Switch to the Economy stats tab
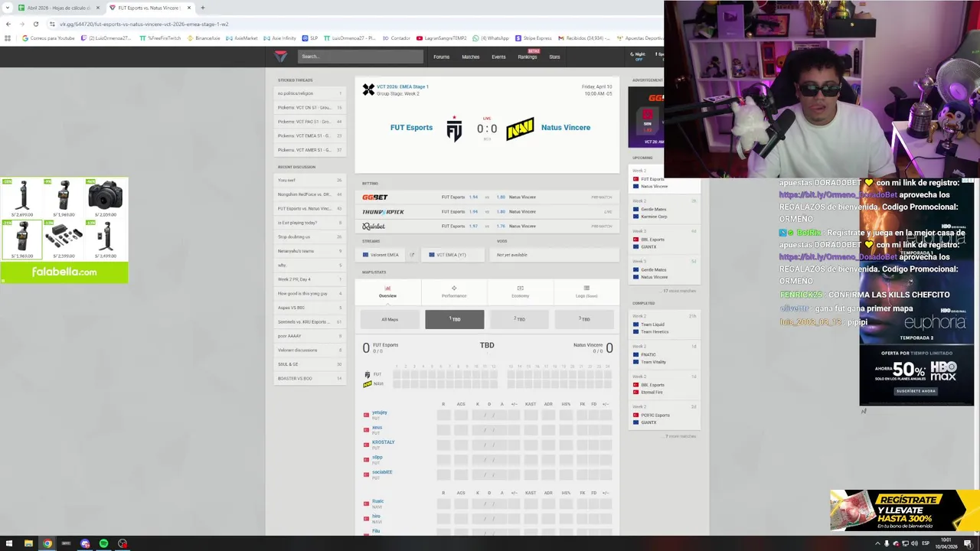980x551 pixels. click(521, 292)
